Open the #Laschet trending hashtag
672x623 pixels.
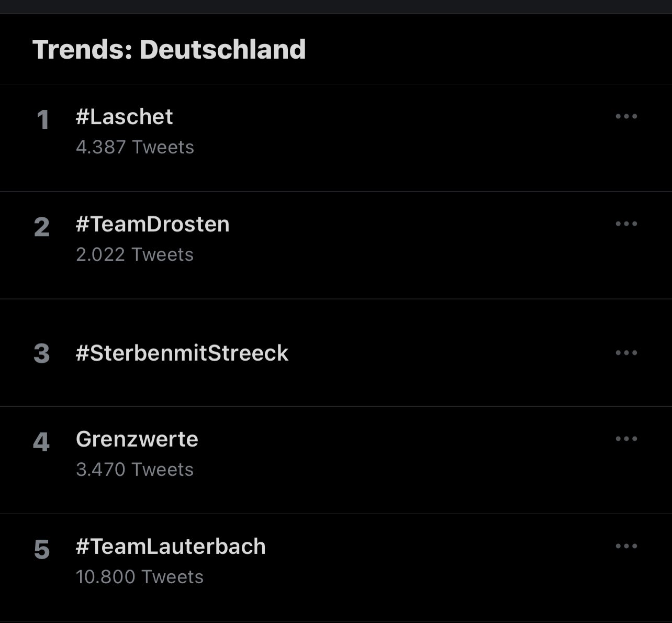tap(124, 117)
